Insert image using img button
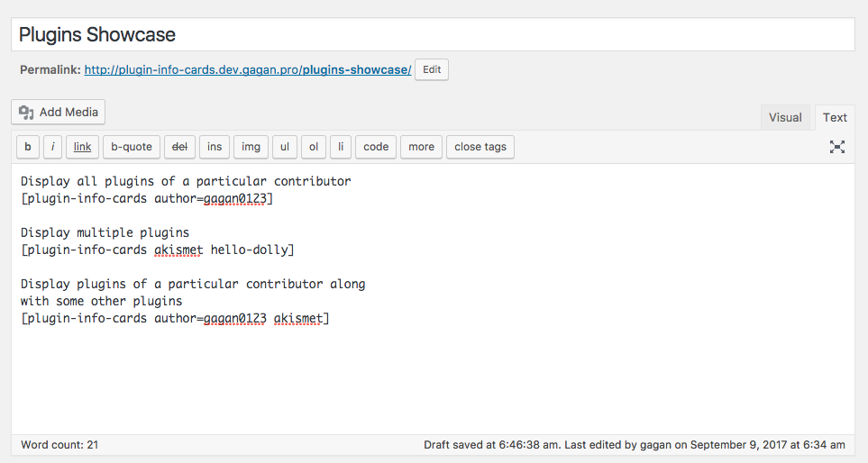 251,147
